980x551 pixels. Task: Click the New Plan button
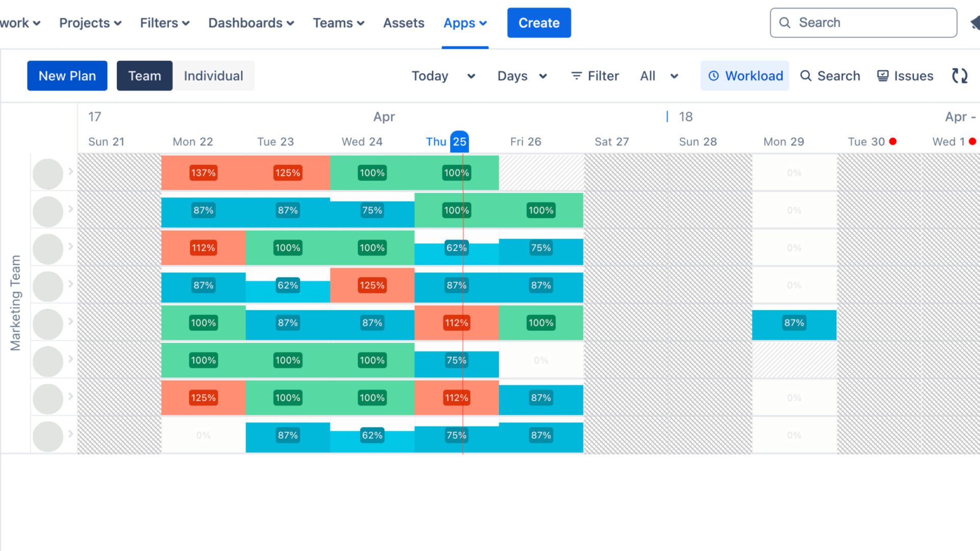click(67, 76)
